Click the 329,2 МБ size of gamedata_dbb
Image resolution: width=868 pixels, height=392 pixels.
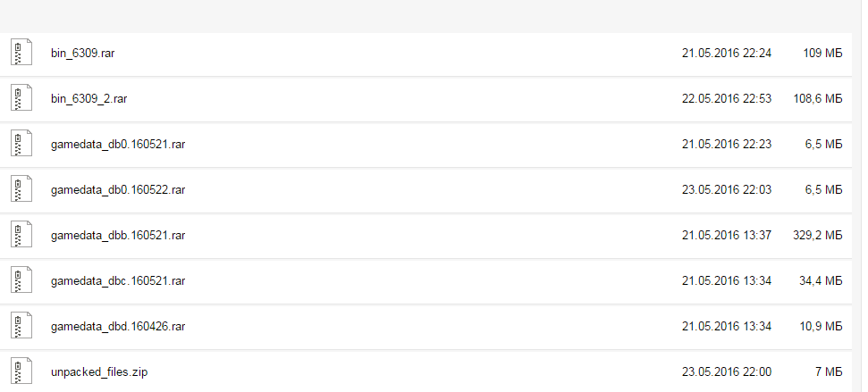821,236
